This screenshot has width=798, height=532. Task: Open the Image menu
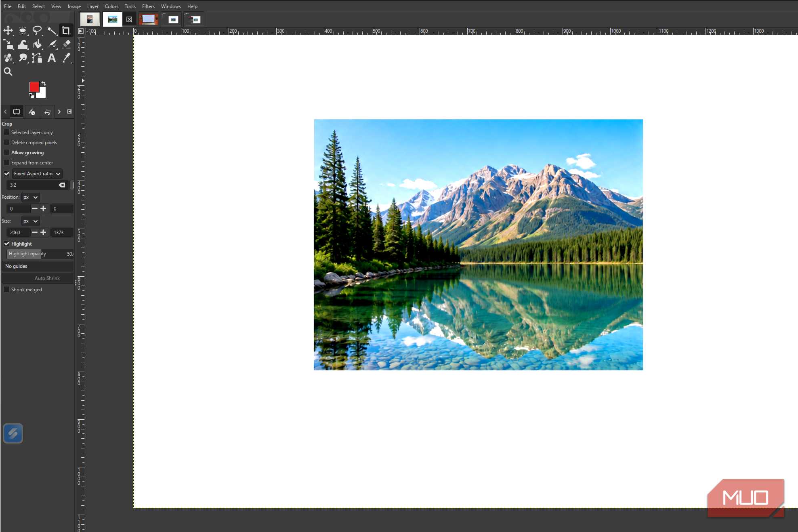(74, 6)
